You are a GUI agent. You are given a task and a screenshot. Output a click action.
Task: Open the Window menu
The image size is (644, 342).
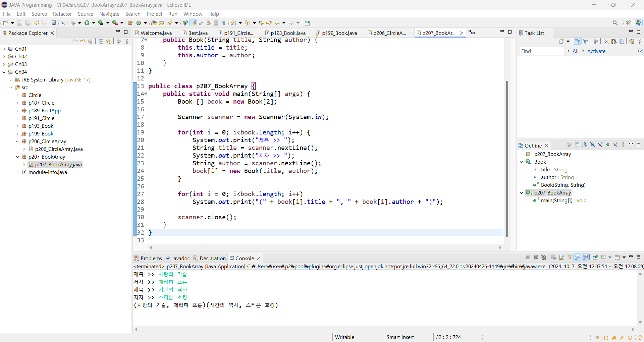[x=193, y=14]
